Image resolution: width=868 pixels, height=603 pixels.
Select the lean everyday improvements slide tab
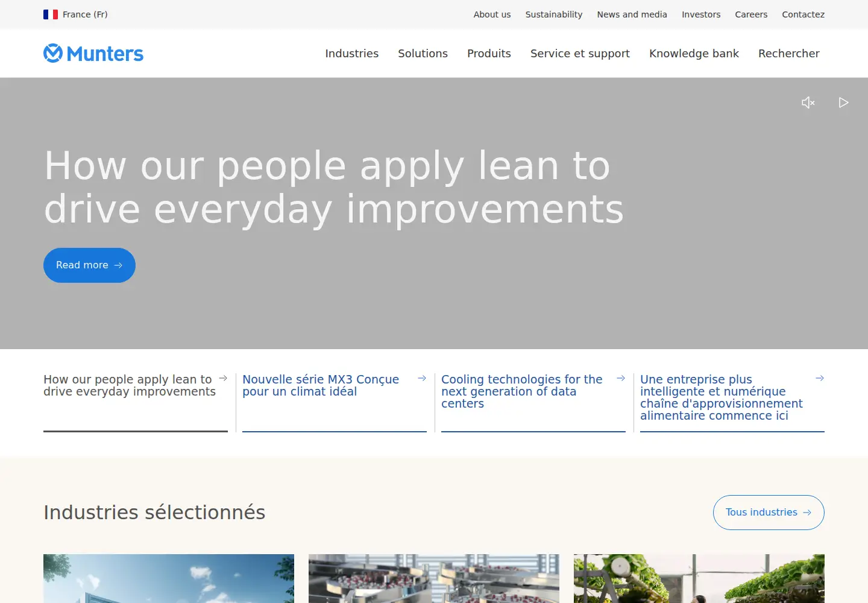136,402
